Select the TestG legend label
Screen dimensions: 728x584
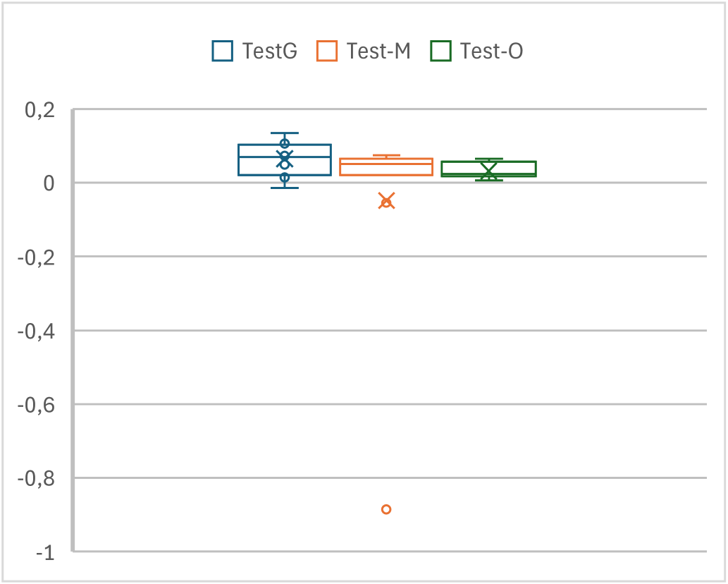coord(269,51)
